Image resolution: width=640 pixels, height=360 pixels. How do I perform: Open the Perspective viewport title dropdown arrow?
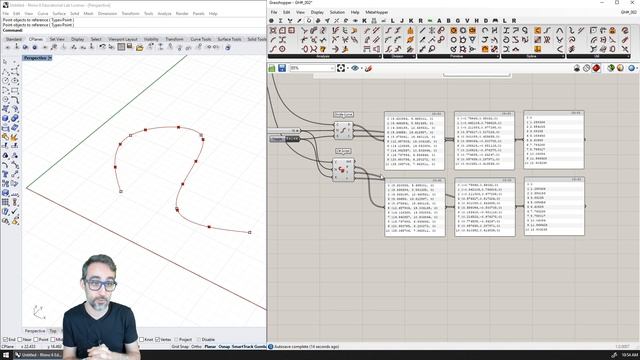click(50, 58)
